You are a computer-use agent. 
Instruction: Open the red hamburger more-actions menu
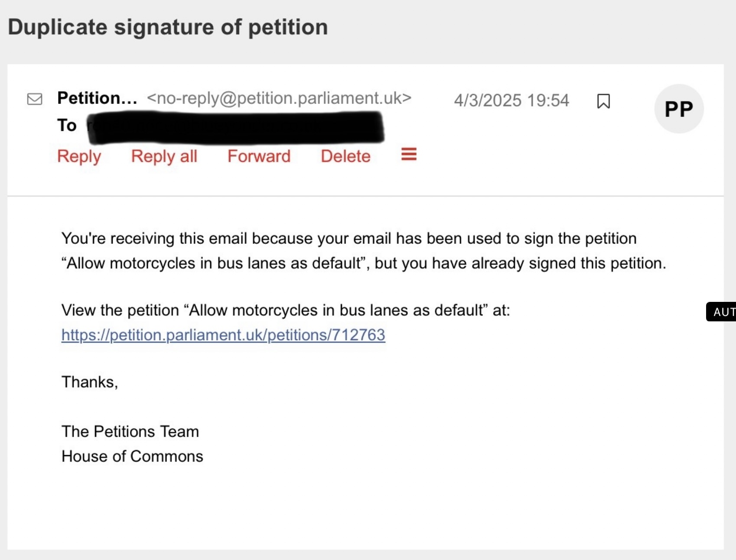click(x=409, y=154)
